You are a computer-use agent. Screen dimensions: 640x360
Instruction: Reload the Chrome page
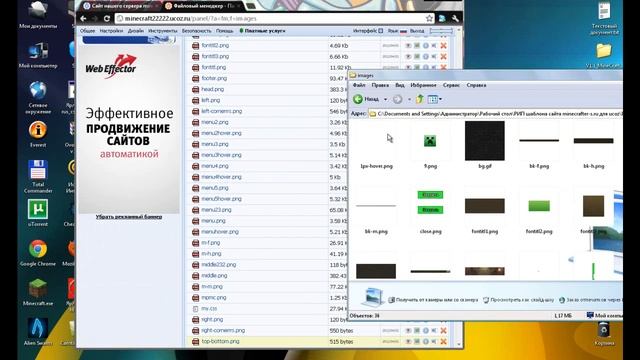click(107, 19)
